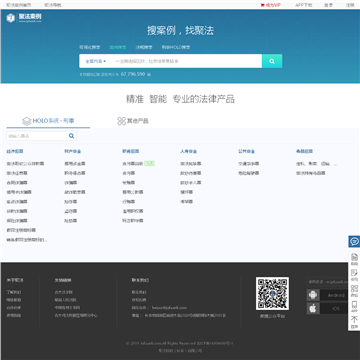Open the 危险驾驶罪 crime link
The width and height of the screenshot is (360, 360).
249,173
